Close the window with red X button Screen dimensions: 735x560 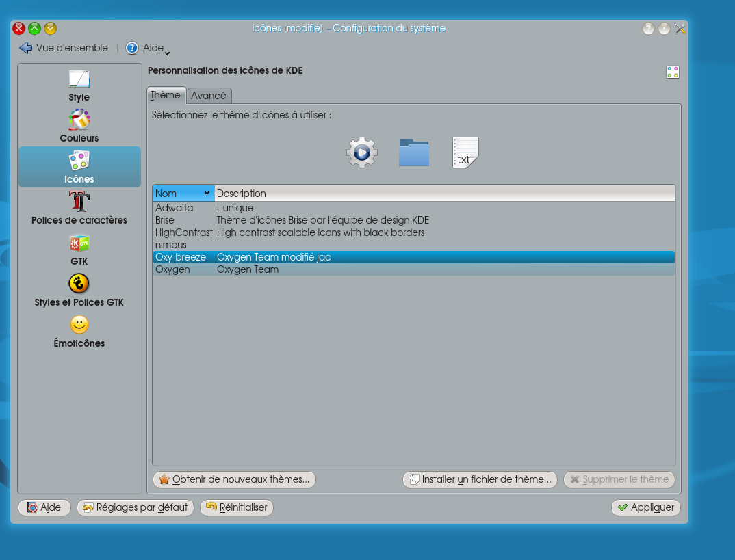[x=18, y=29]
